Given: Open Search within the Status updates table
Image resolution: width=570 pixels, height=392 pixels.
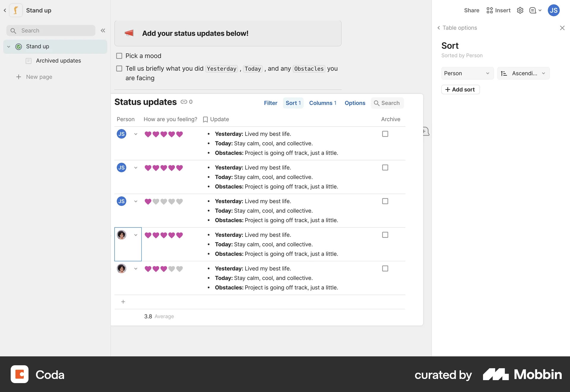Looking at the screenshot, I should (387, 103).
